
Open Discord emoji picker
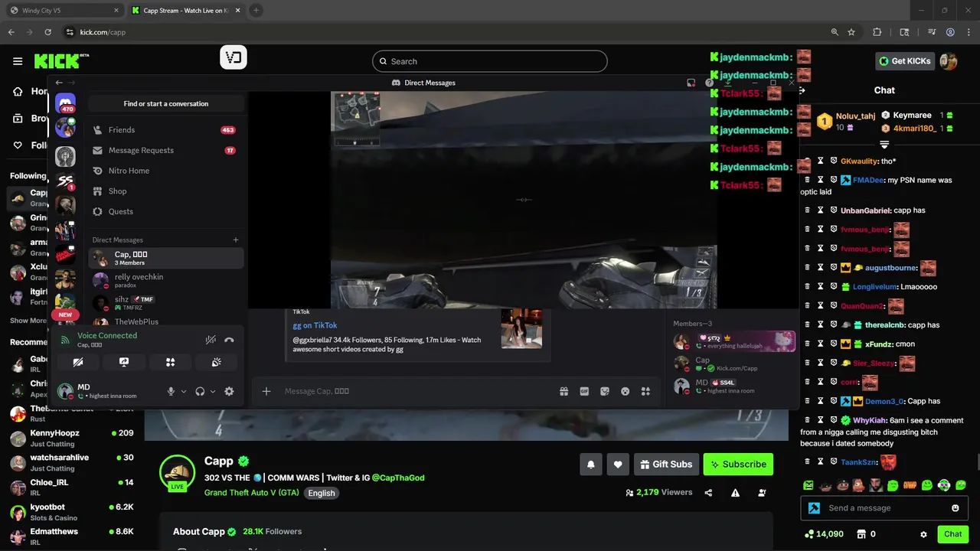(625, 391)
